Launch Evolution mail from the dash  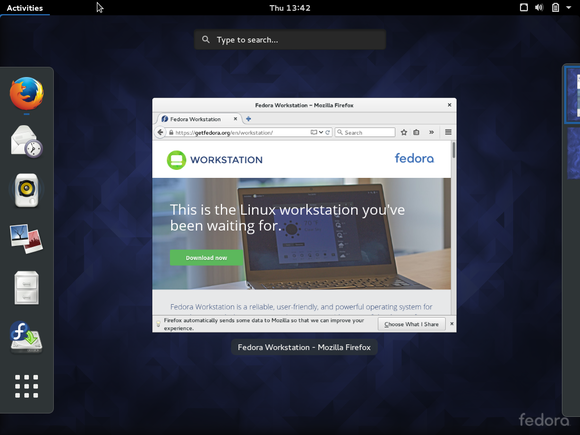[x=27, y=142]
